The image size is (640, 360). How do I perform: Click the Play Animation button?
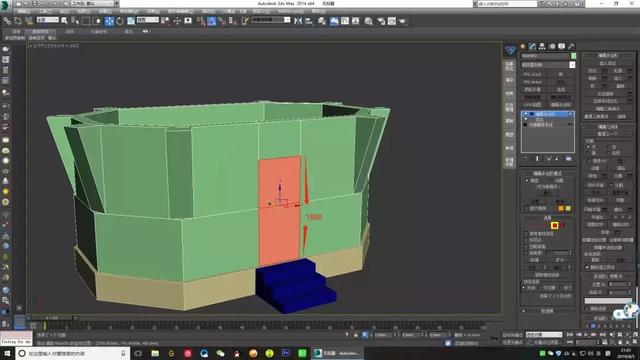[586, 335]
